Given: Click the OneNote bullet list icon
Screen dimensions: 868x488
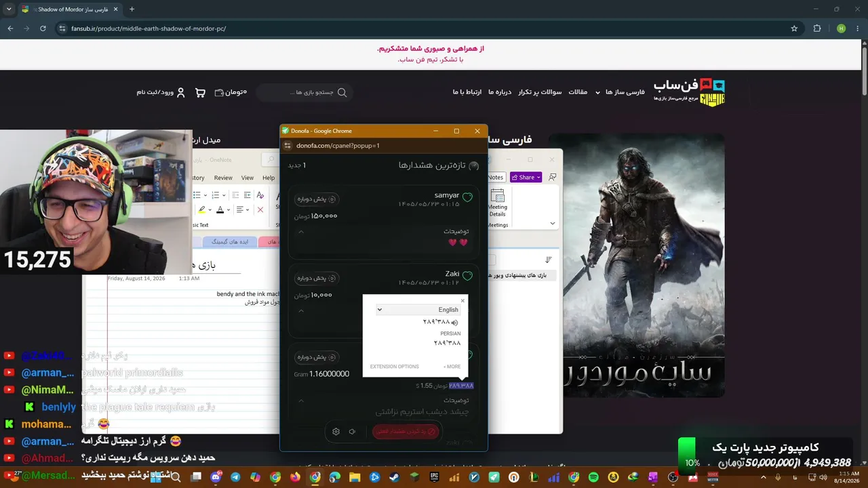Looking at the screenshot, I should tap(197, 195).
